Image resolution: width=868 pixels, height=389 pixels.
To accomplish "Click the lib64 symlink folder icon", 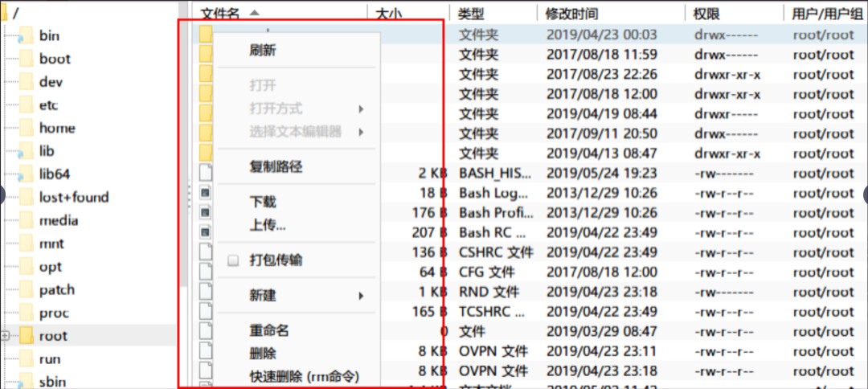I will tap(26, 174).
